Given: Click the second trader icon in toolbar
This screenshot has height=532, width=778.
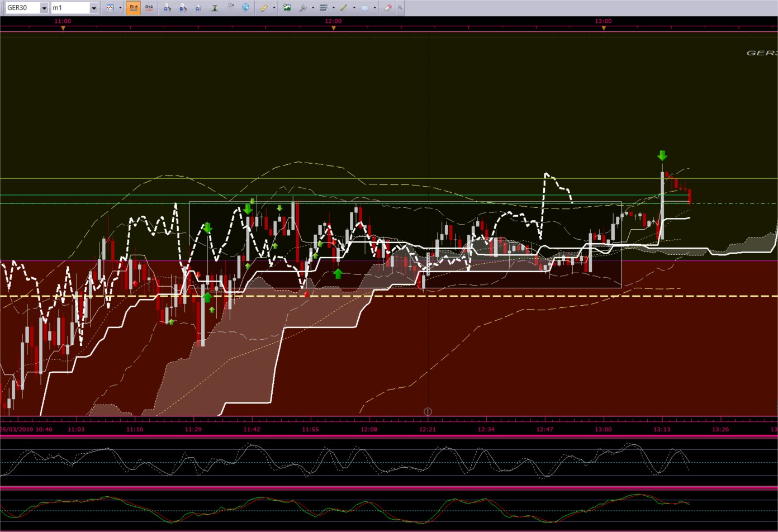Looking at the screenshot, I should point(183,8).
